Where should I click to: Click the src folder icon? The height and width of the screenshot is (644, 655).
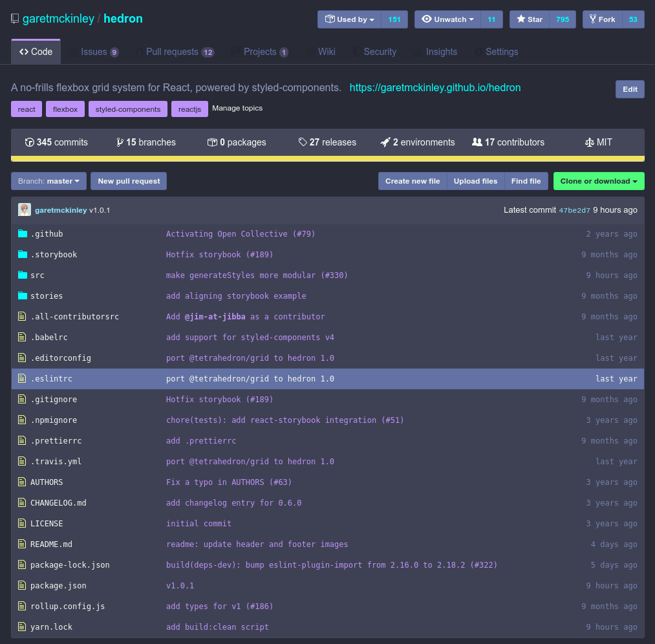click(x=23, y=275)
